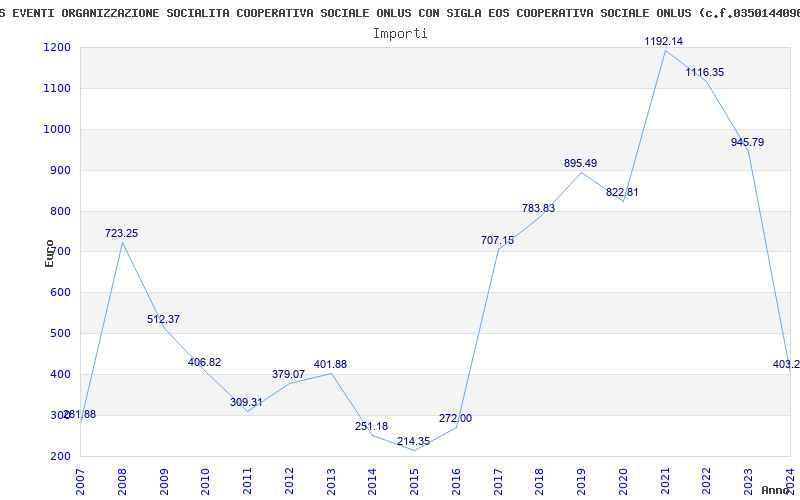Click the 251.18 data label

(371, 426)
